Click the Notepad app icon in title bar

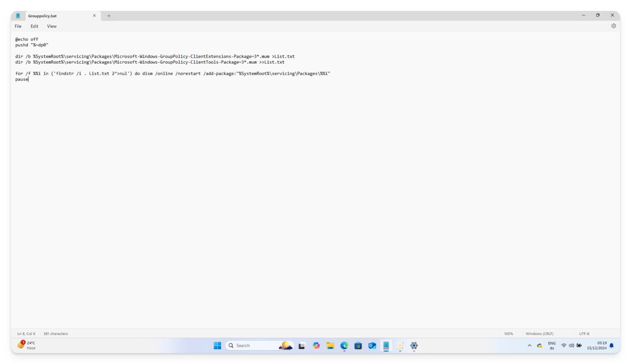[18, 16]
